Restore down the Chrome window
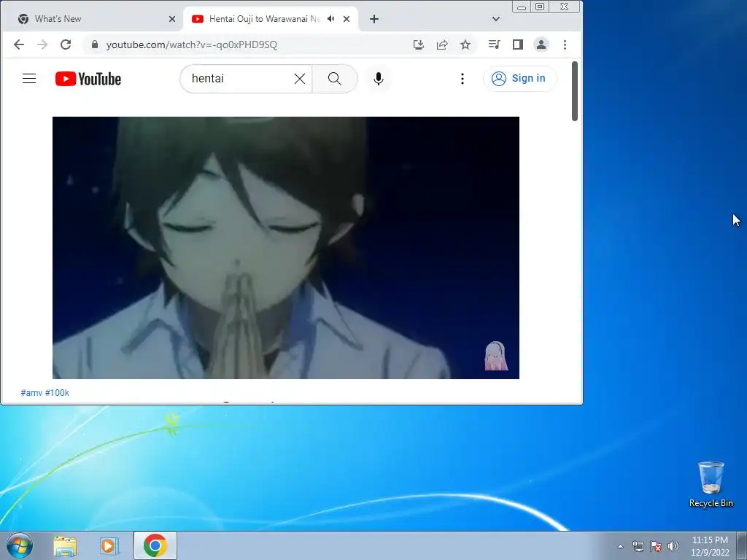Viewport: 747px width, 560px height. 540,7
